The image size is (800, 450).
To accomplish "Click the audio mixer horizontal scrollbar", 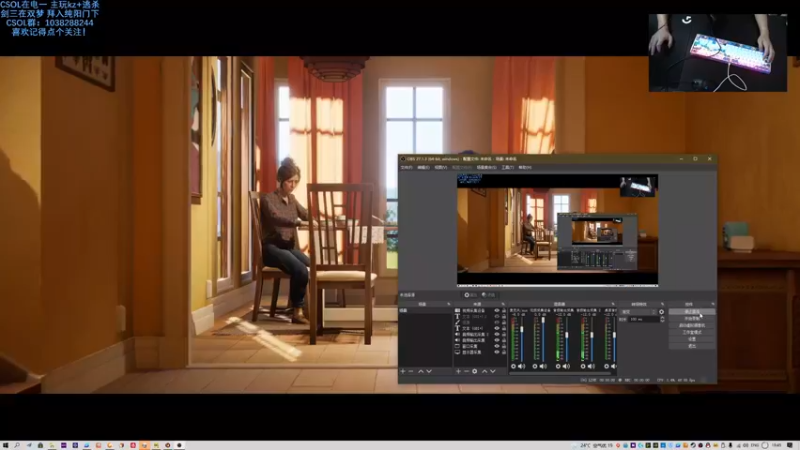I will coord(560,373).
